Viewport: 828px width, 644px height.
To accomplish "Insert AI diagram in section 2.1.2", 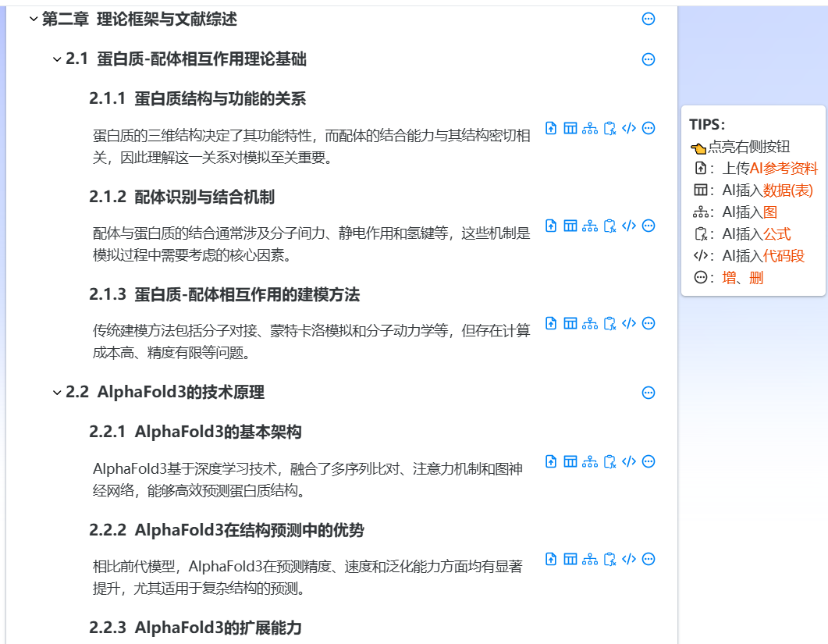I will 590,226.
